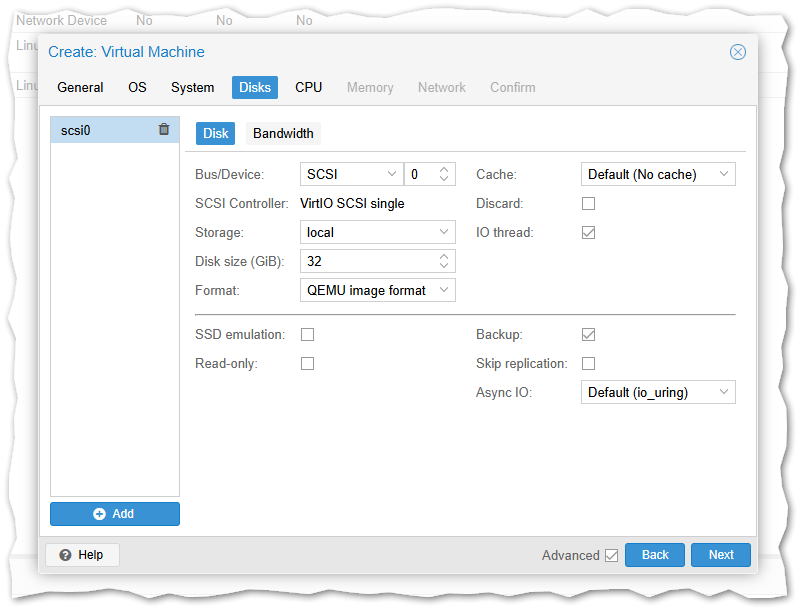Click the Disk size input field
The width and height of the screenshot is (800, 610).
(368, 261)
